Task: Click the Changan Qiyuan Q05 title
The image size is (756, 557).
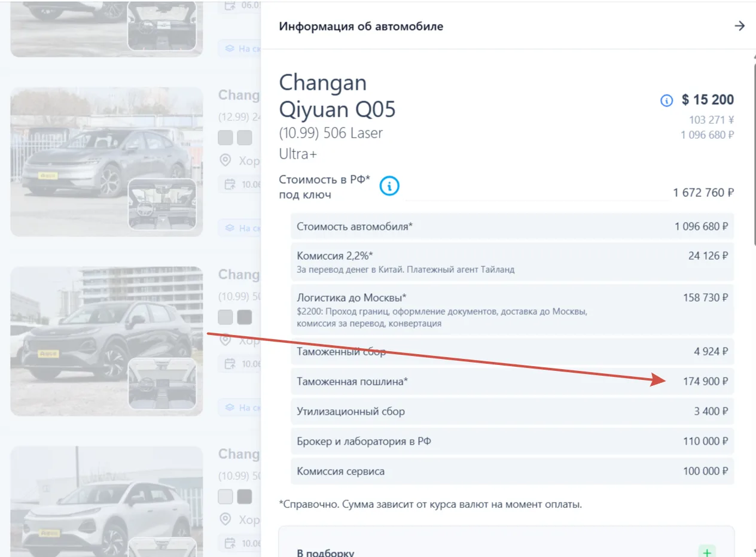Action: 337,96
